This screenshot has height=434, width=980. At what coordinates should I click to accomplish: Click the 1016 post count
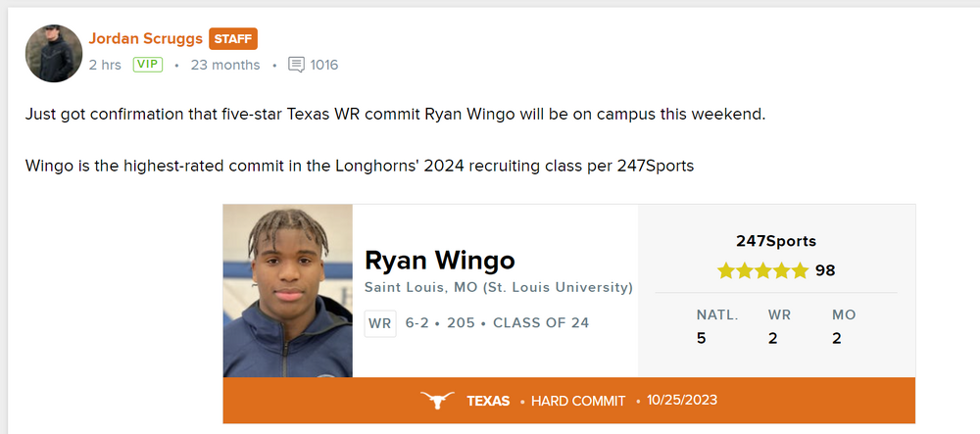(324, 65)
